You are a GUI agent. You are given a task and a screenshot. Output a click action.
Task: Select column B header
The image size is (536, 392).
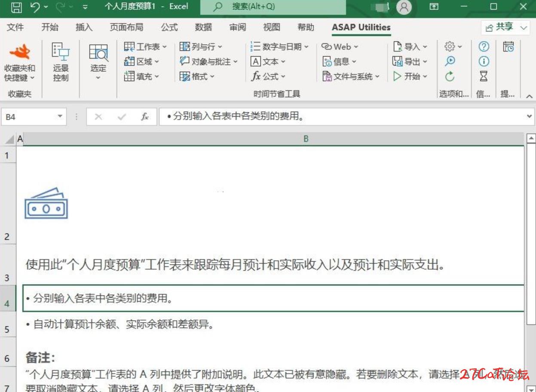pyautogui.click(x=306, y=139)
